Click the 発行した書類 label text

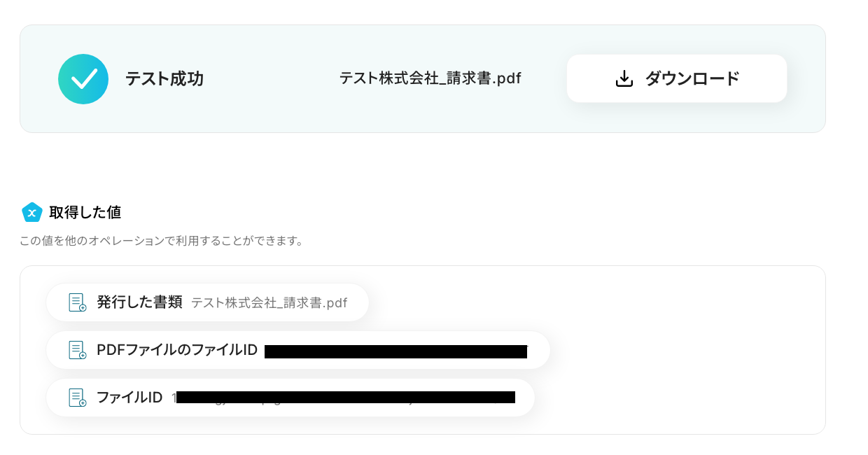coord(139,302)
